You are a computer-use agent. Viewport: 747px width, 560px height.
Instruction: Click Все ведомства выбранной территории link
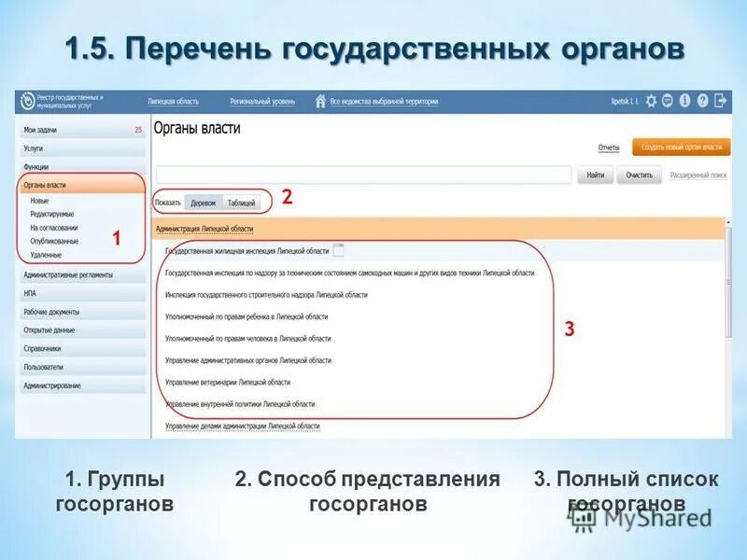coord(384,102)
